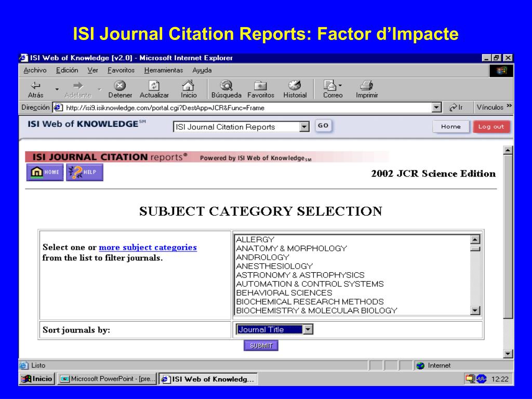Open the Inicio start button

[x=37, y=379]
